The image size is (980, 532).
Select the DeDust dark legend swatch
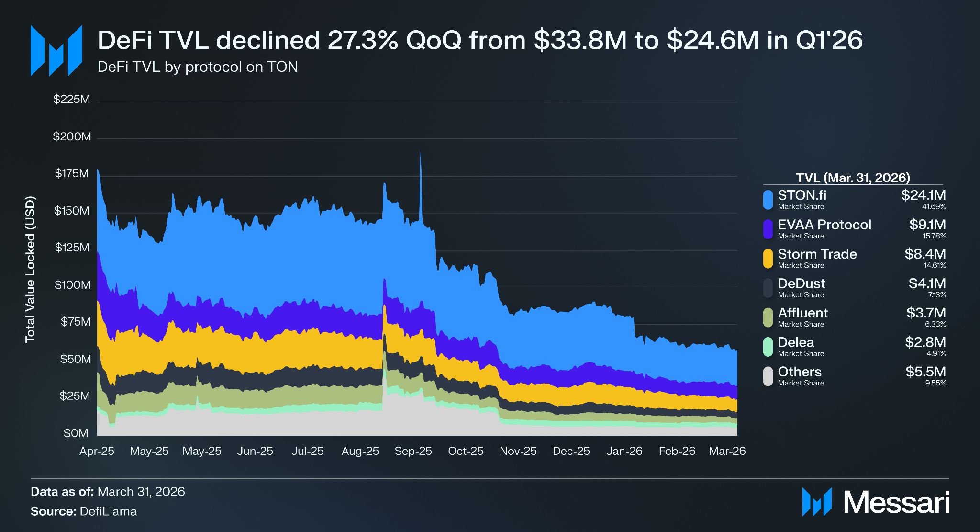(x=768, y=288)
